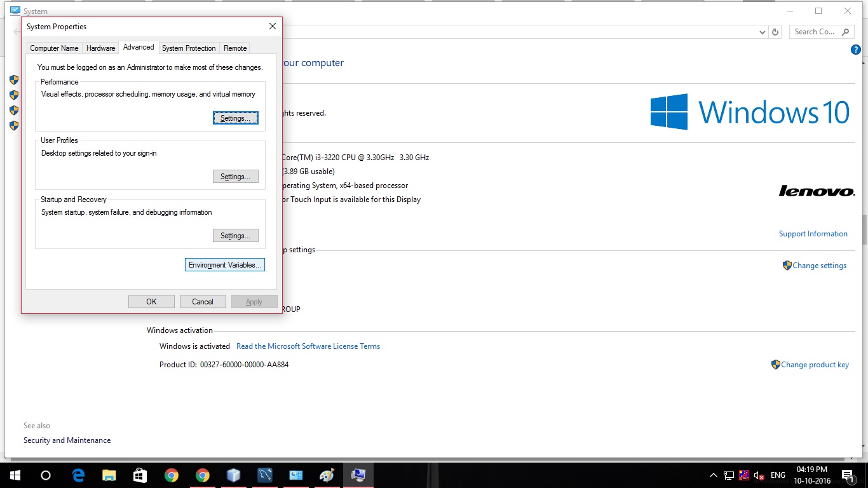Open Microsoft Edge from the taskbar

click(78, 475)
